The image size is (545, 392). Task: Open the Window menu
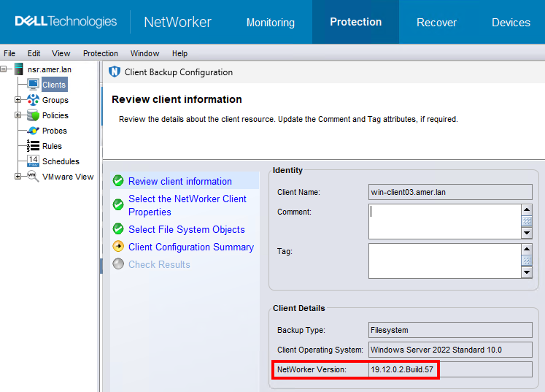(x=144, y=53)
